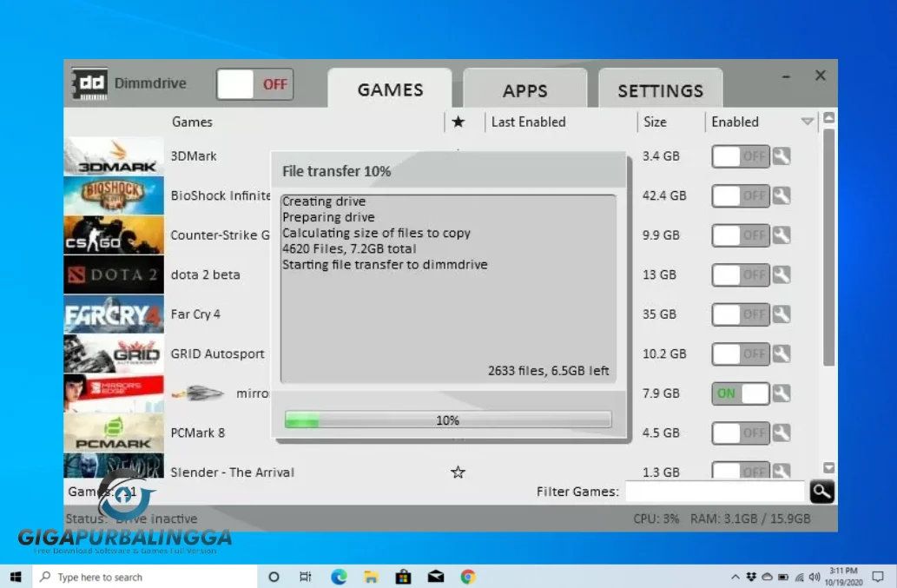Open File Explorer from the taskbar
897x588 pixels.
click(x=371, y=577)
